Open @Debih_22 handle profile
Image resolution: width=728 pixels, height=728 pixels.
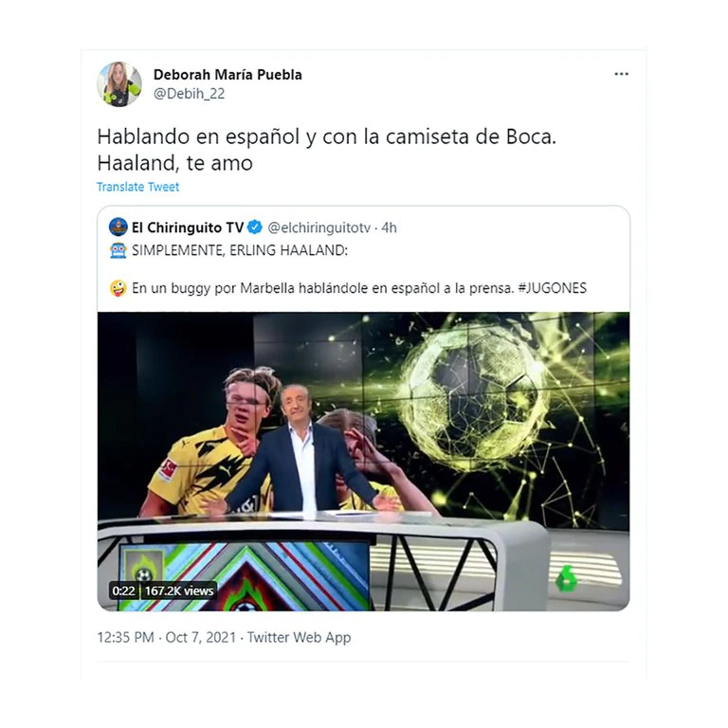click(x=189, y=94)
